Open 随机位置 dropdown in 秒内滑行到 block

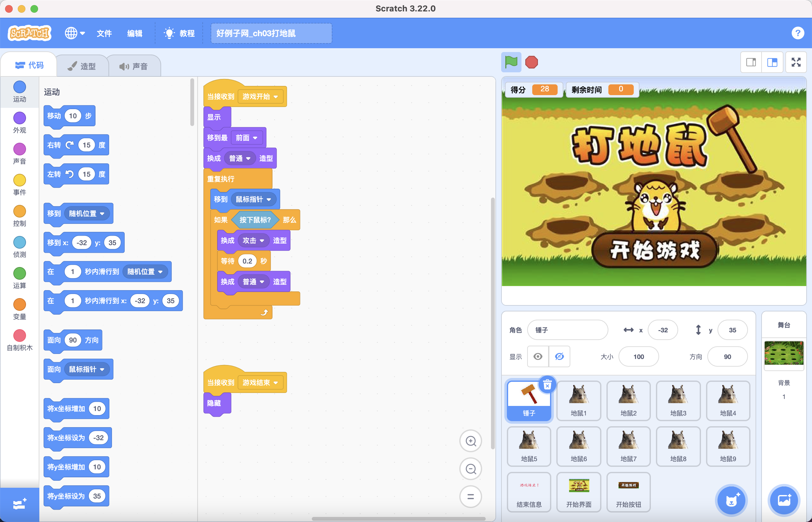coord(145,271)
